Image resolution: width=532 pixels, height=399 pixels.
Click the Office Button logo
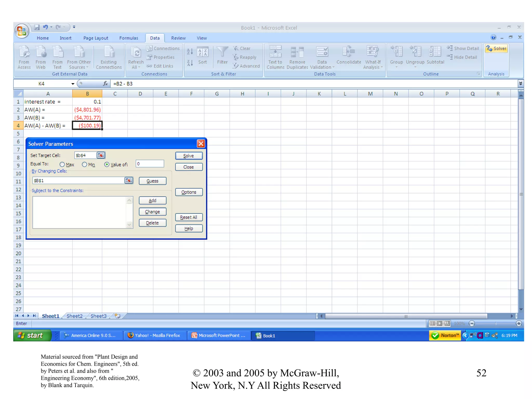tap(22, 31)
